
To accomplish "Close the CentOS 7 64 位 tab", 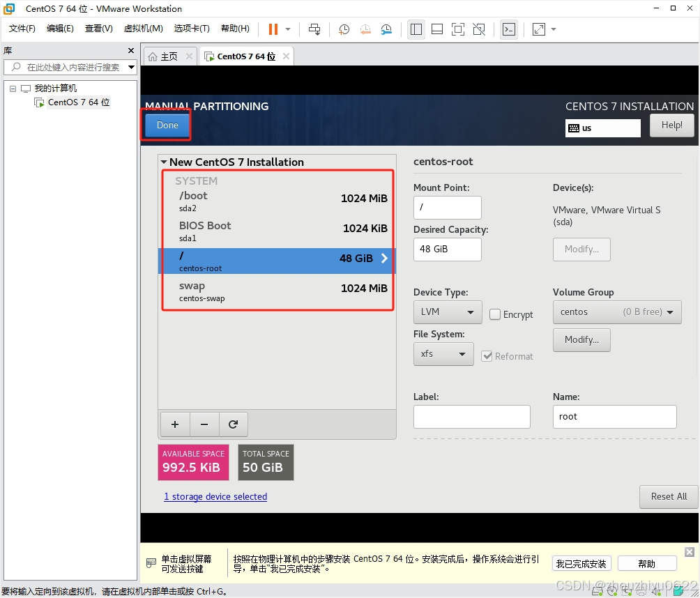I will coord(286,56).
